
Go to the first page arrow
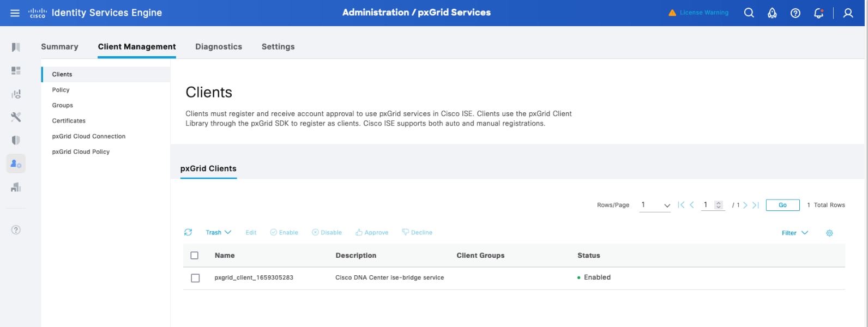pos(681,205)
